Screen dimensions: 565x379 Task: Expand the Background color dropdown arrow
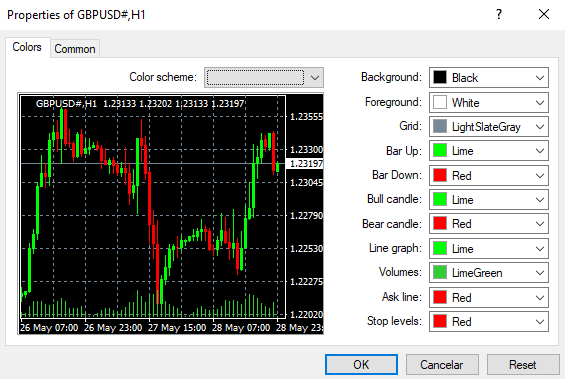(x=539, y=78)
